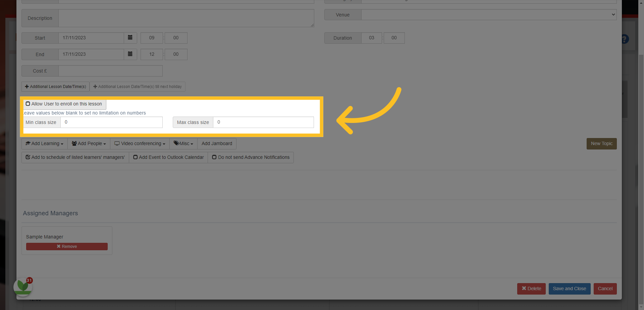Screen dimensions: 644x310
Task: Click the Add Jamboard button
Action: point(217,143)
